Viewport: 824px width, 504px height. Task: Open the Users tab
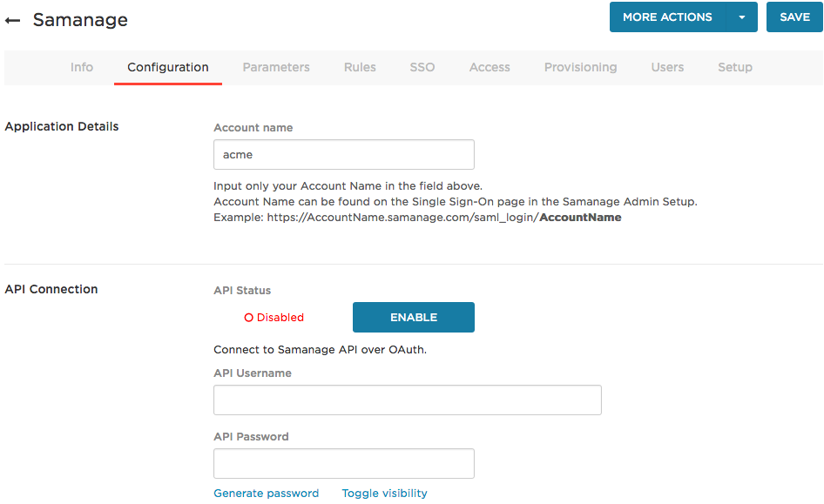[667, 67]
